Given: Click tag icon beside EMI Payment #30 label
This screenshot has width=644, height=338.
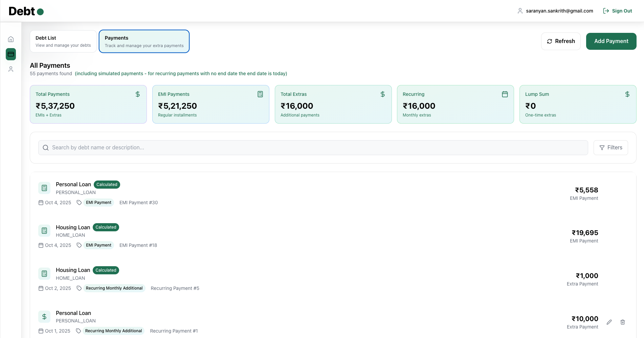Looking at the screenshot, I should click(x=79, y=203).
